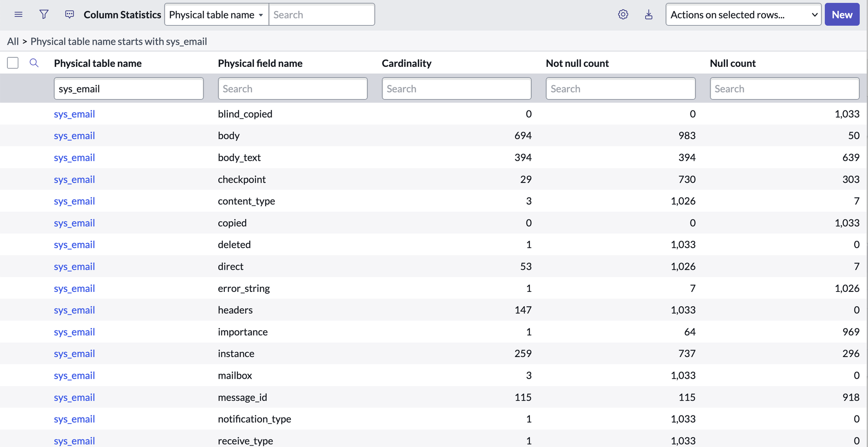The width and height of the screenshot is (868, 447).
Task: Open the activity stream chat icon
Action: pyautogui.click(x=69, y=15)
